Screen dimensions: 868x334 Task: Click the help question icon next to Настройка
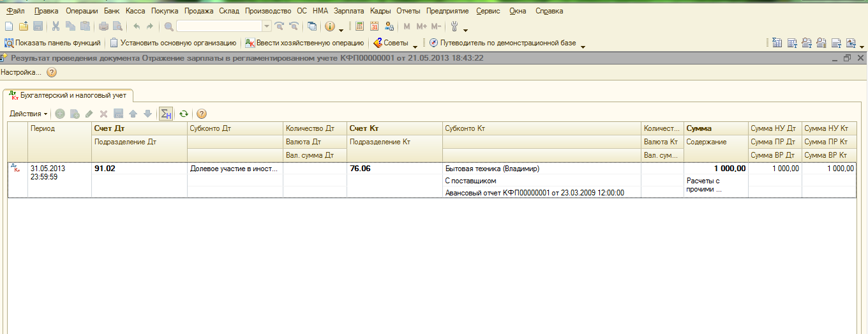click(x=52, y=72)
